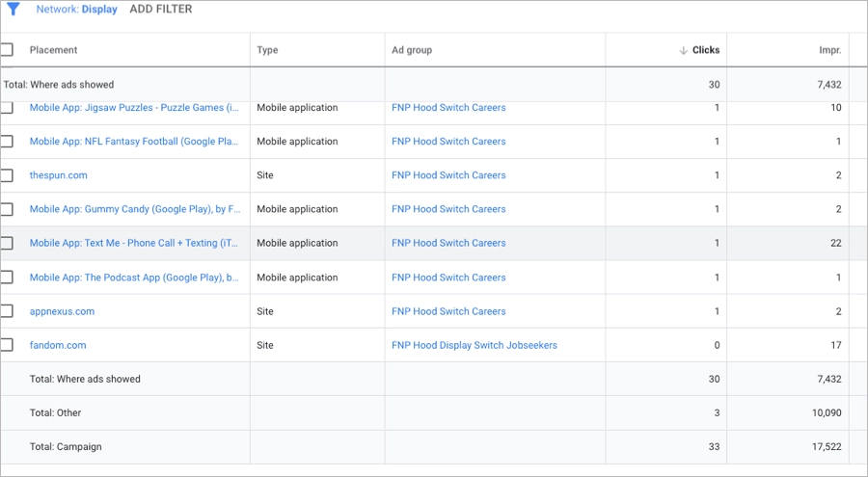
Task: Open FNP Hood Display Switch Jobseekers ad group
Action: coord(474,345)
